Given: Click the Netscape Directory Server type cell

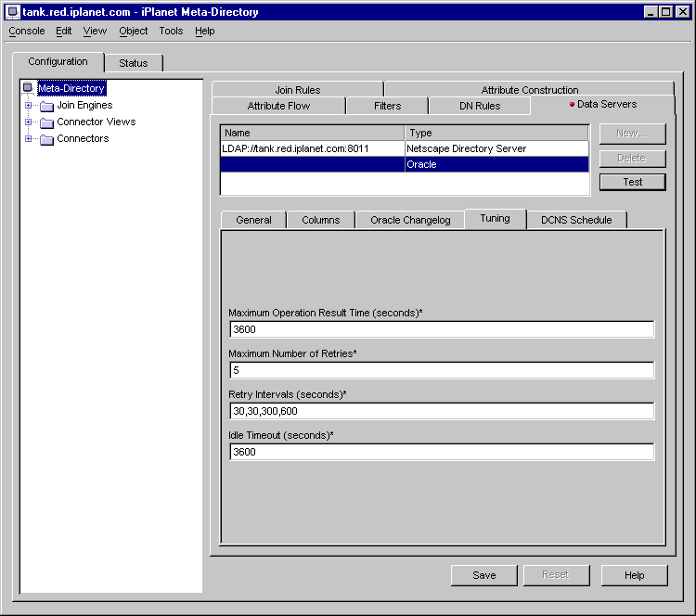Looking at the screenshot, I should 496,148.
